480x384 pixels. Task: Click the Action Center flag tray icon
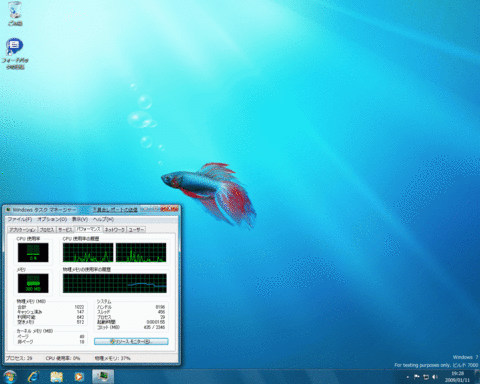click(x=417, y=377)
